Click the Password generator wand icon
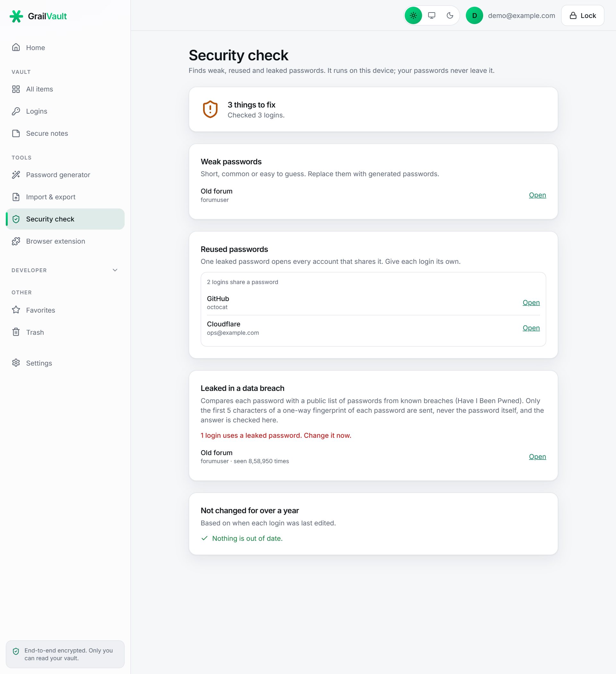616x674 pixels. 16,175
